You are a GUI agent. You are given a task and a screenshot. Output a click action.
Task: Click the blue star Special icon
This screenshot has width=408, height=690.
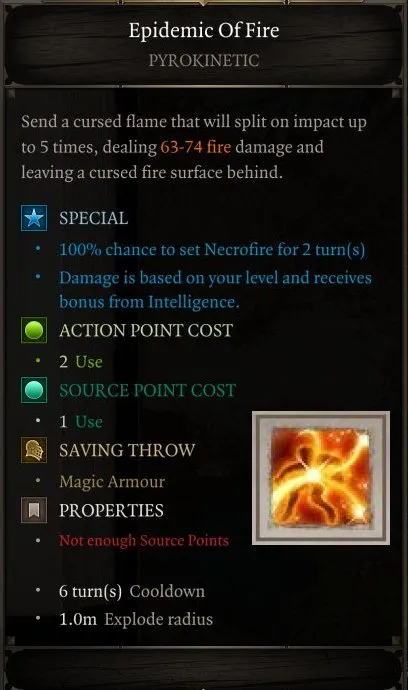34,218
